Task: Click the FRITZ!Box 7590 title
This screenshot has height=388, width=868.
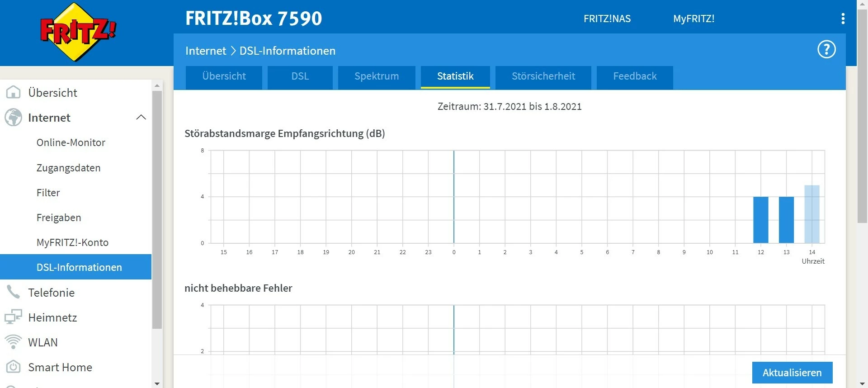Action: click(254, 19)
